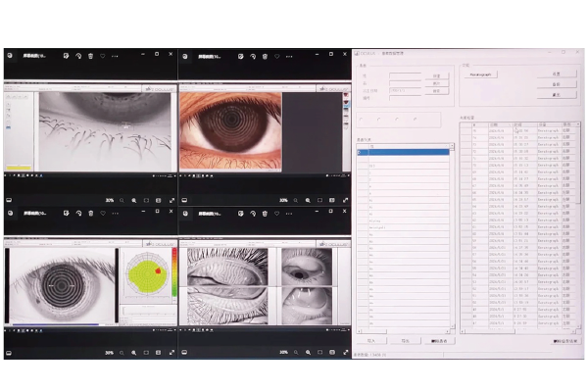Open image edit in the meibography photo window
Screen dimensions: 588x392
(240, 214)
